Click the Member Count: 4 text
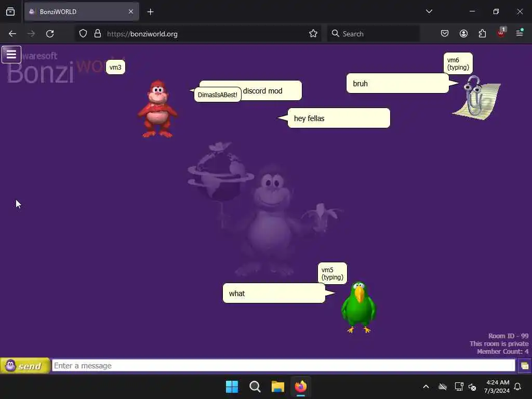 (x=502, y=352)
